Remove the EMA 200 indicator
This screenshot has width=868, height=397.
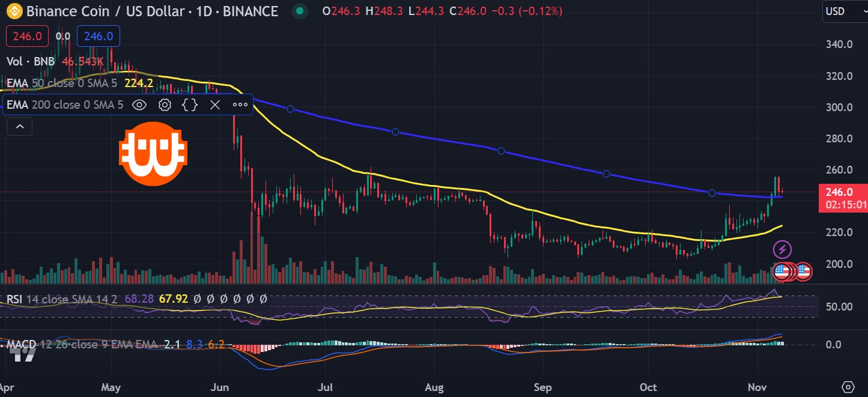[x=215, y=105]
